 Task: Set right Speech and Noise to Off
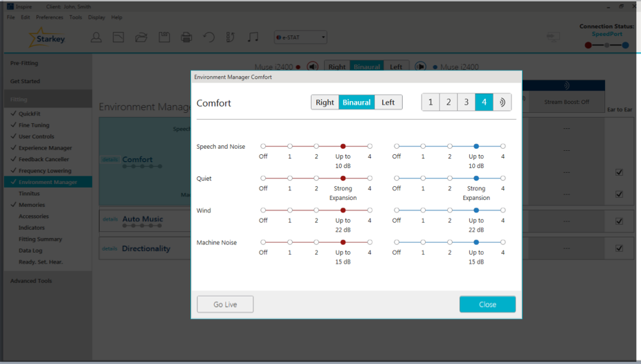pos(263,146)
